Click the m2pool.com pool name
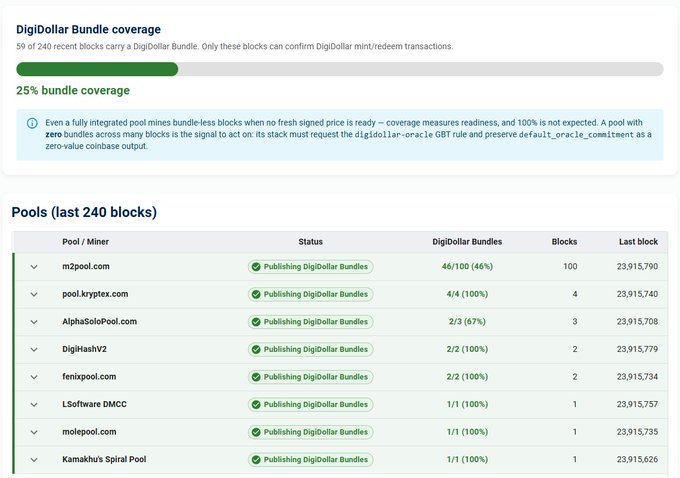Screen dimensions: 680x478 (x=86, y=266)
